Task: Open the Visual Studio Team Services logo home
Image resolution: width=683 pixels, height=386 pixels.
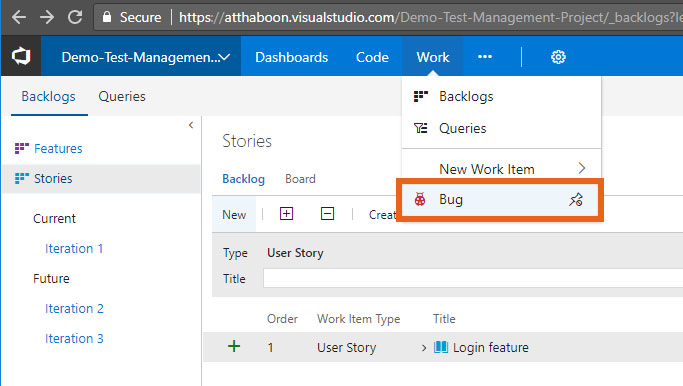Action: (21, 57)
